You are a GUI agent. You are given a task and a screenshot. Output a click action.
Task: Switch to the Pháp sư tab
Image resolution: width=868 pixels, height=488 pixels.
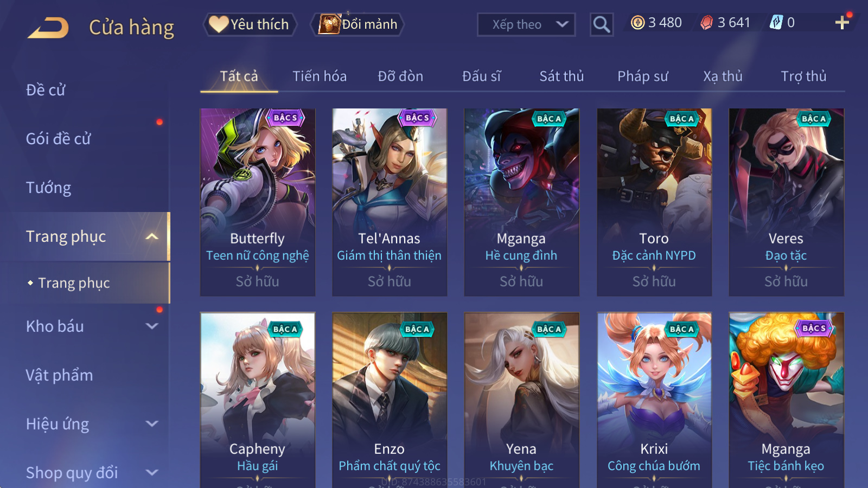pyautogui.click(x=642, y=76)
